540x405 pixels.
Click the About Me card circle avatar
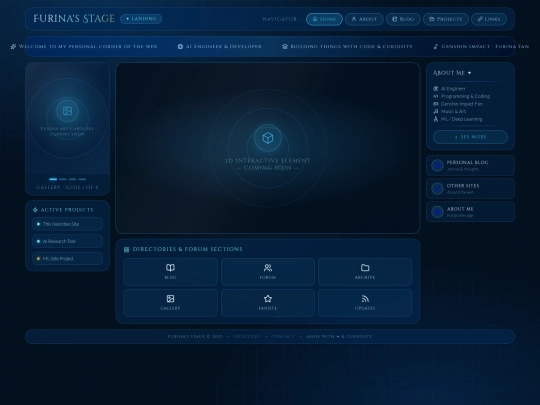tap(437, 212)
